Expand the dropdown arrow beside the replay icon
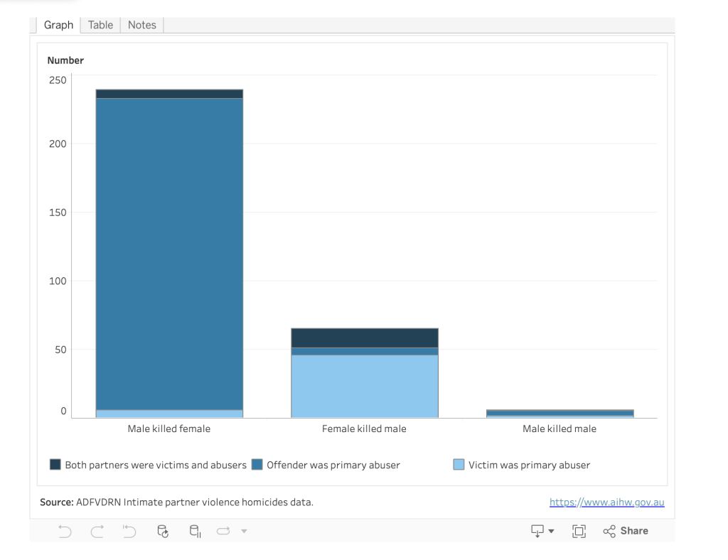The height and width of the screenshot is (560, 728). 244,531
